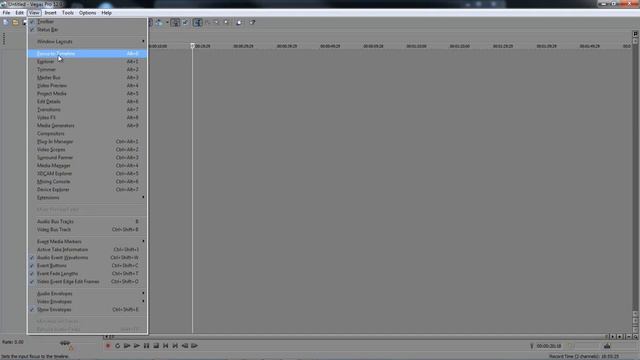This screenshot has height=360, width=640.
Task: Click the Record button in the transport bar
Action: [x=108, y=346]
